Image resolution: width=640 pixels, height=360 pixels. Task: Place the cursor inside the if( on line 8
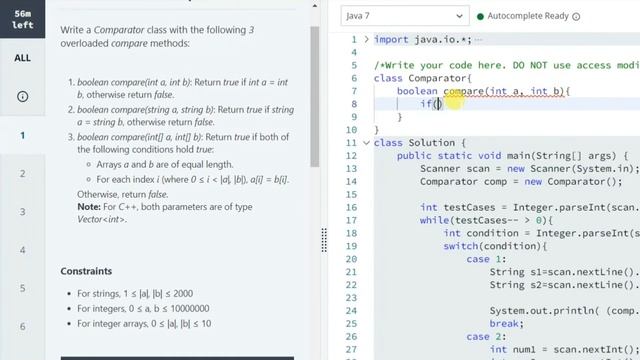[x=438, y=104]
